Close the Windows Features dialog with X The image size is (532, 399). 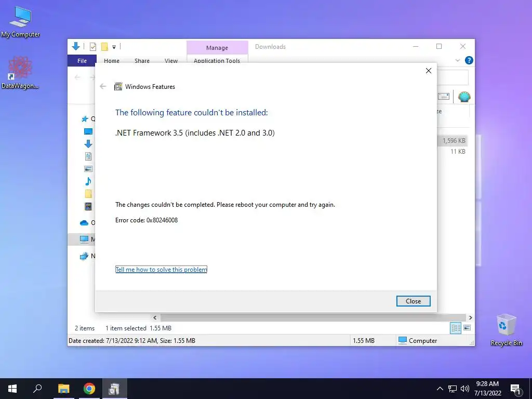tap(429, 71)
